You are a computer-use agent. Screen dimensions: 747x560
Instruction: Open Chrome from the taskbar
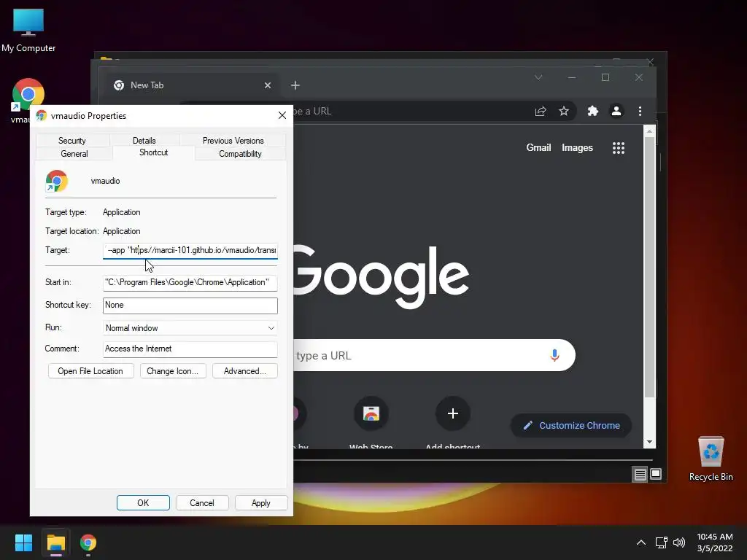(x=88, y=542)
